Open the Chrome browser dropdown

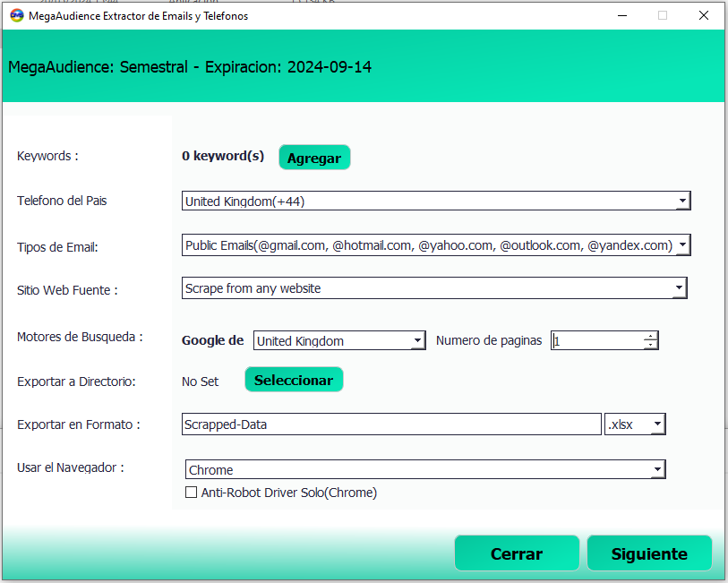pos(425,469)
